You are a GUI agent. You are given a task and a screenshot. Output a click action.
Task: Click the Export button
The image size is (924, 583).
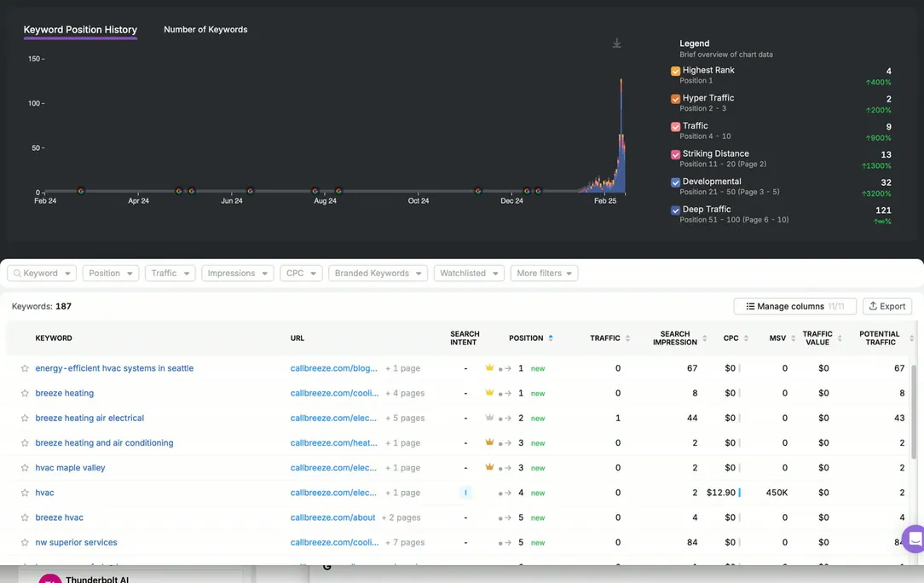tap(886, 306)
